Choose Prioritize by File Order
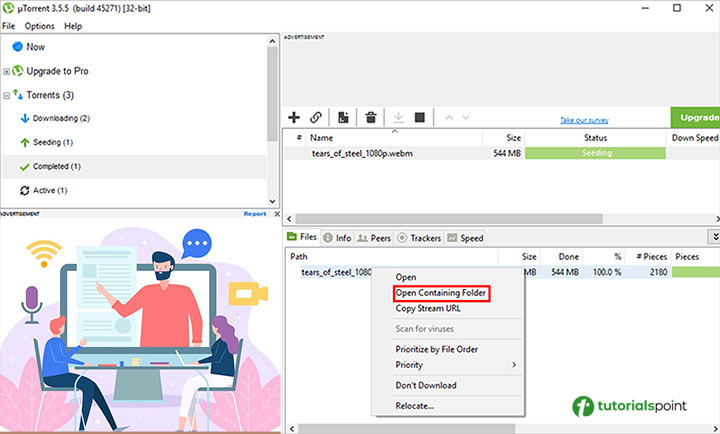The height and width of the screenshot is (434, 720). pyautogui.click(x=437, y=349)
